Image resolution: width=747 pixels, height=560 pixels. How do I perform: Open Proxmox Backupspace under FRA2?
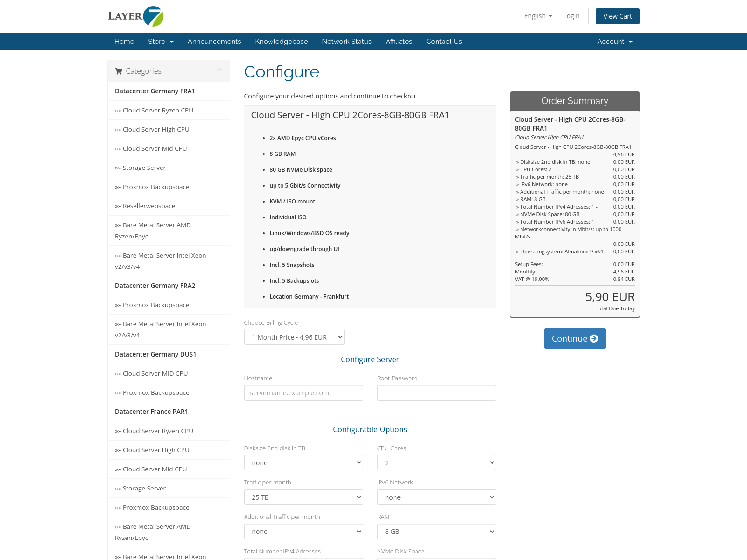coord(169,305)
